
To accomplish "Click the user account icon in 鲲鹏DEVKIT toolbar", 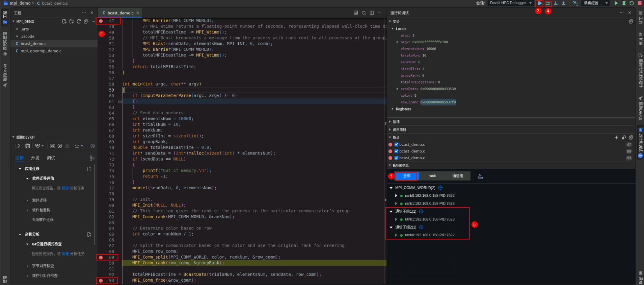I will 93,146.
